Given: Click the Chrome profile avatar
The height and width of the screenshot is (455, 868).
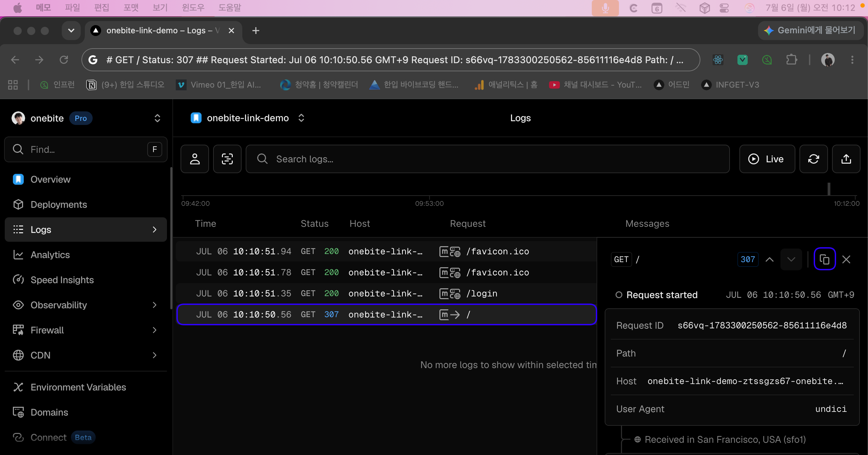Looking at the screenshot, I should pyautogui.click(x=828, y=60).
